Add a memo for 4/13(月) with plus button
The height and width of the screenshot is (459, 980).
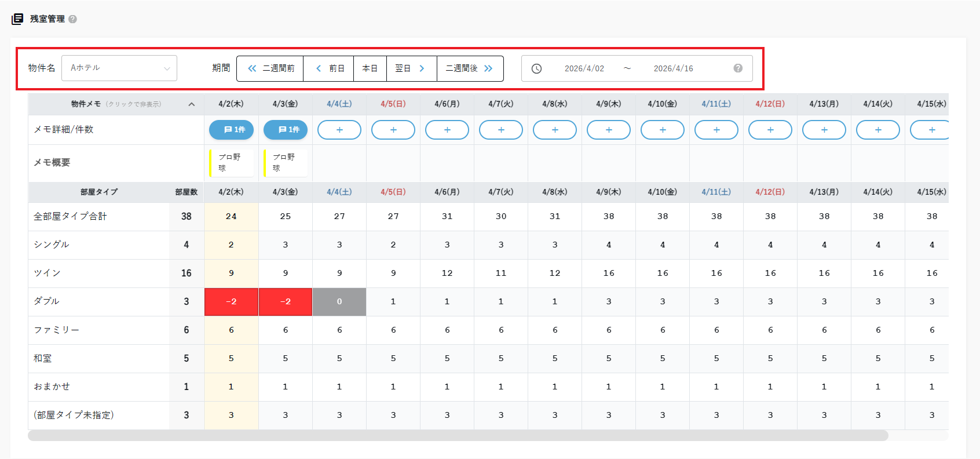[824, 130]
